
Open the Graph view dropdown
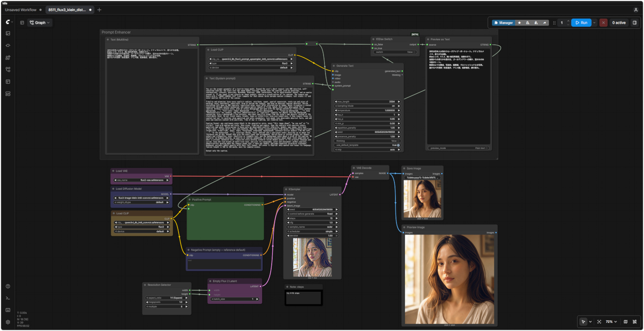click(x=40, y=23)
